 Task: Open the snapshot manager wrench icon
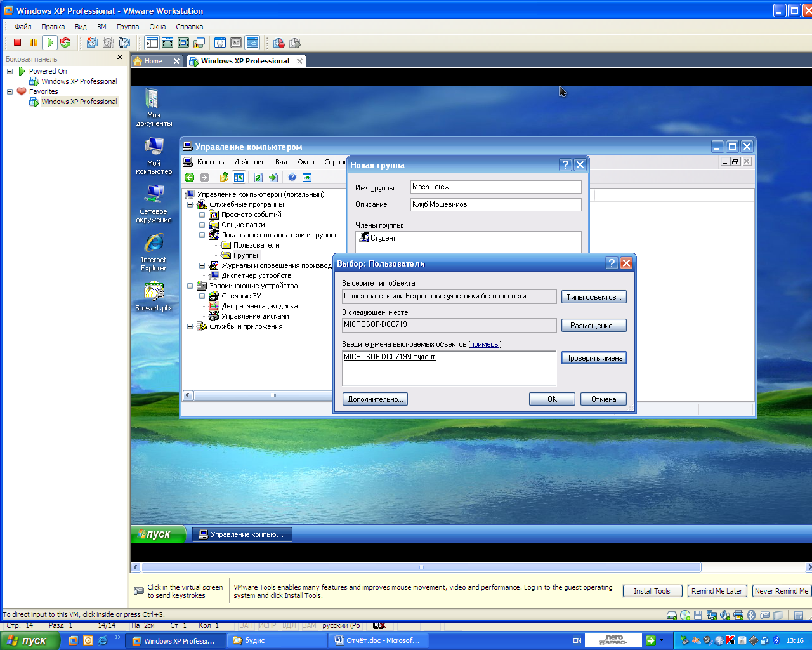coord(124,43)
